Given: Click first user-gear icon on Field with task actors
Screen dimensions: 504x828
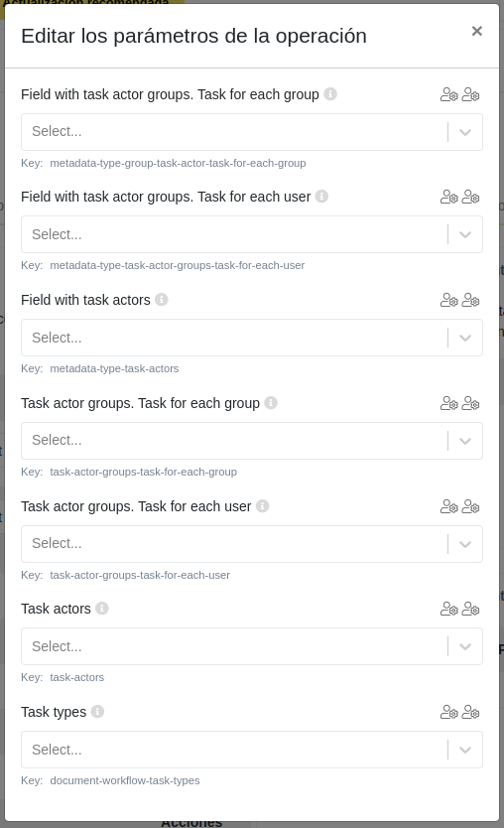Looking at the screenshot, I should [x=449, y=301].
